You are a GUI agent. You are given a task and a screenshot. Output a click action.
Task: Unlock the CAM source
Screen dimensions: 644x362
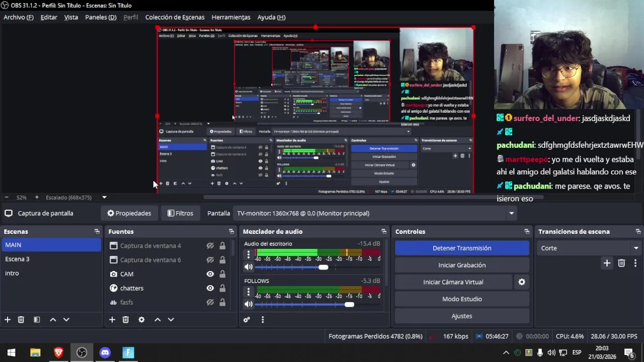(222, 274)
